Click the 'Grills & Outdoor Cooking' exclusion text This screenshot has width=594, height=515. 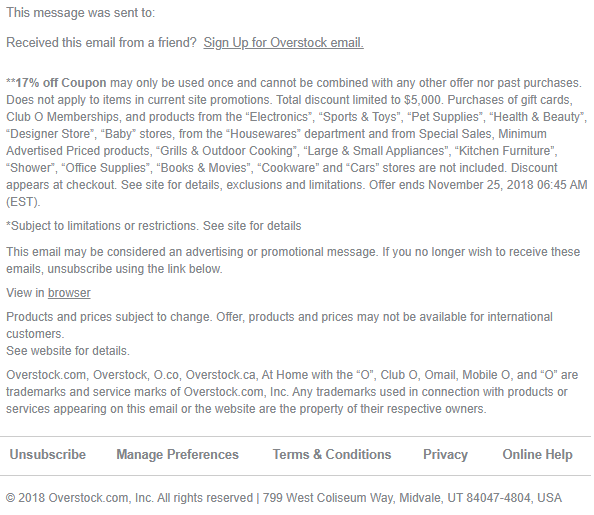(227, 151)
